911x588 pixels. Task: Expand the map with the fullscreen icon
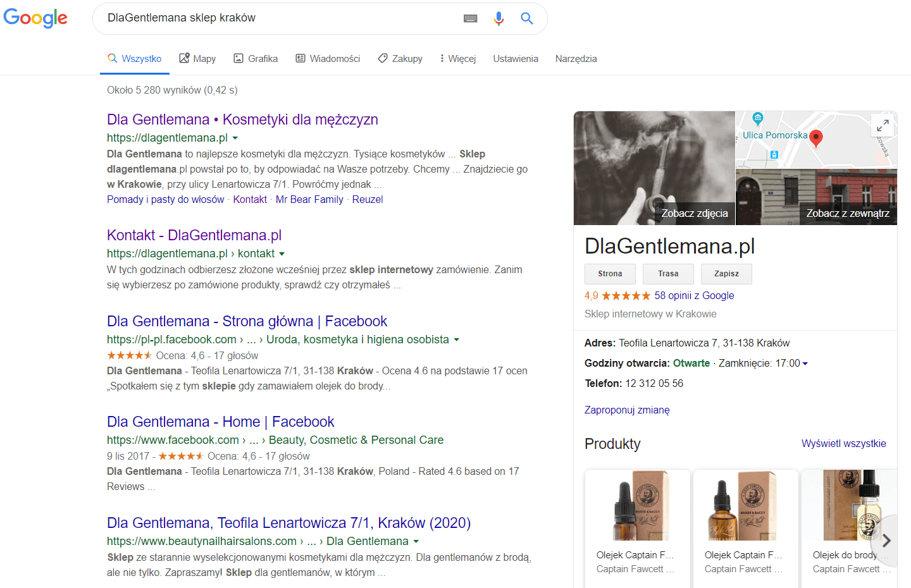pyautogui.click(x=883, y=125)
